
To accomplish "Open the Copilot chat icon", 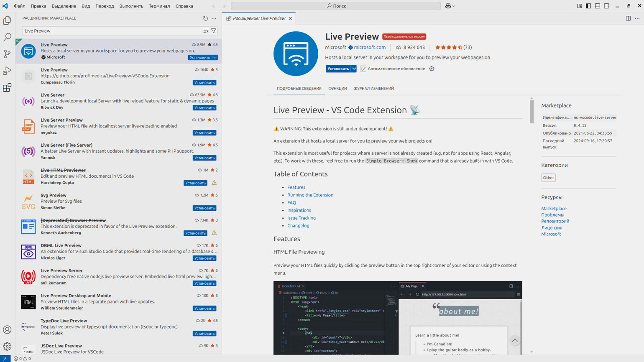I will (448, 6).
